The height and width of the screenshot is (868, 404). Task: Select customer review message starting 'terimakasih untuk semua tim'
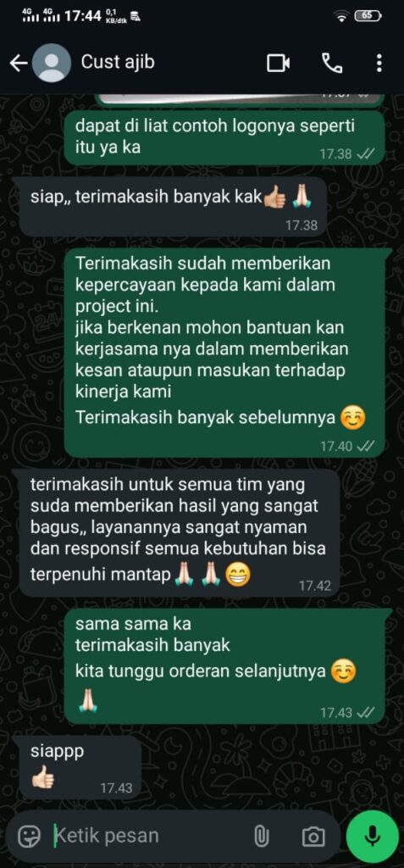pyautogui.click(x=180, y=532)
